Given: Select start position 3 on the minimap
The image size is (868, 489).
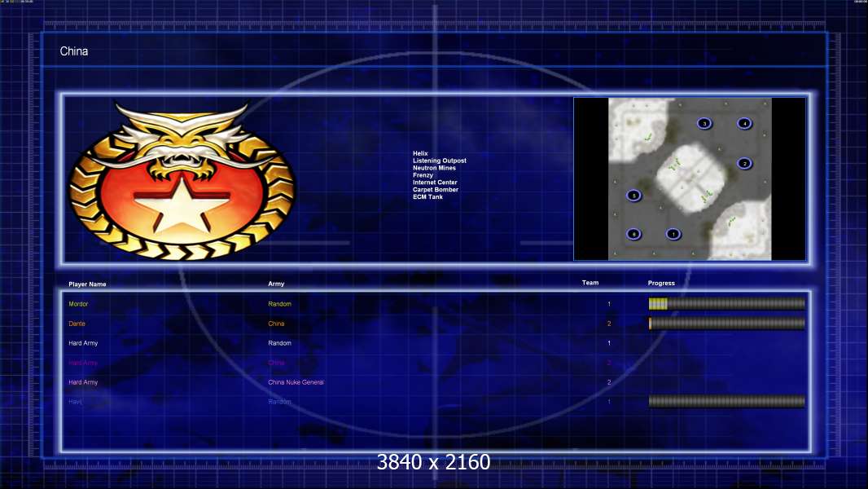Looking at the screenshot, I should pos(704,124).
